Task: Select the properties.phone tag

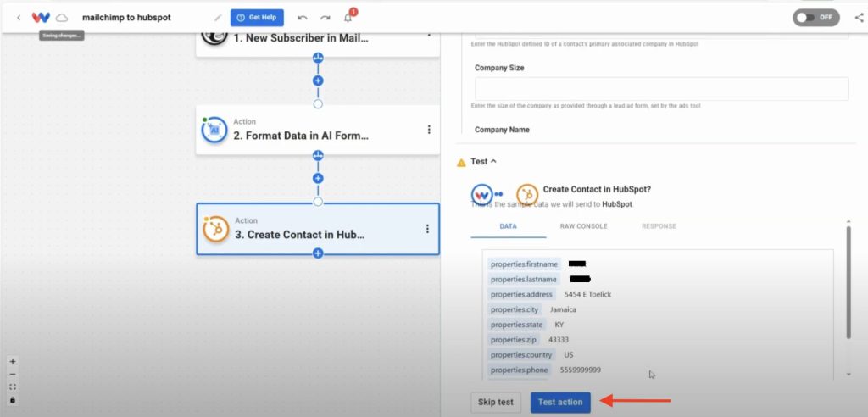Action: (520, 370)
